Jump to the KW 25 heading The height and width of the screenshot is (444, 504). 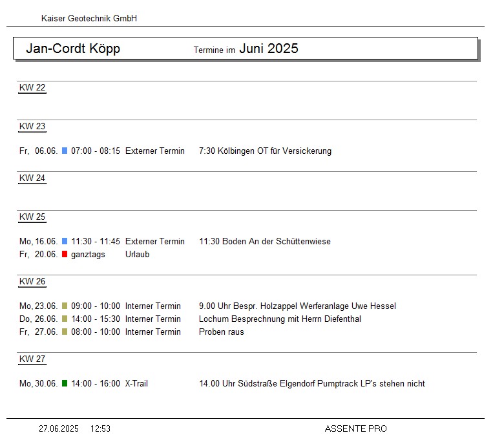(x=32, y=217)
